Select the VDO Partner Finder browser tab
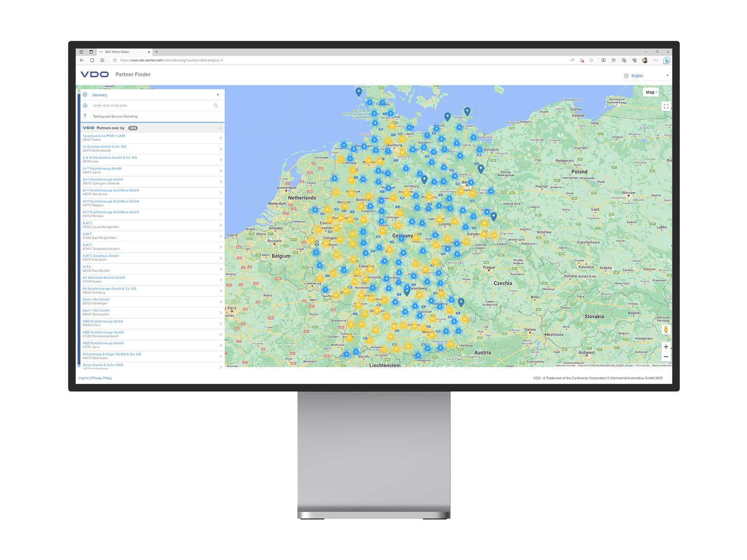The width and height of the screenshot is (747, 560). pos(120,52)
